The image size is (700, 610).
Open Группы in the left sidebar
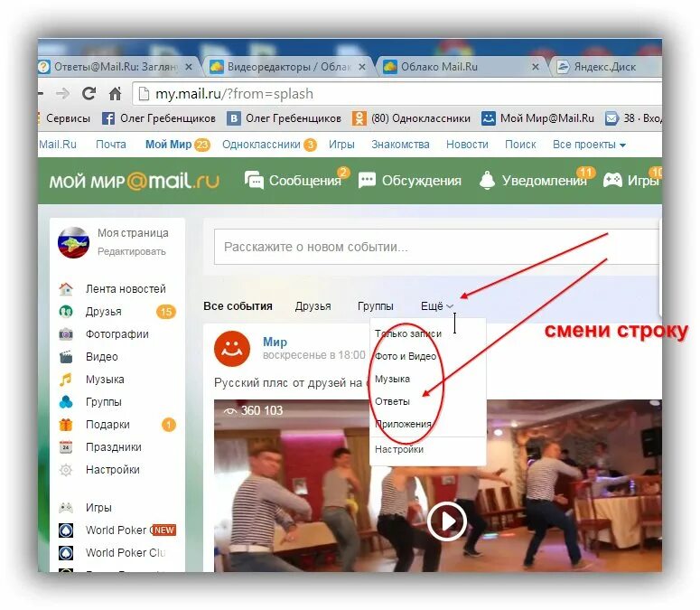90,402
